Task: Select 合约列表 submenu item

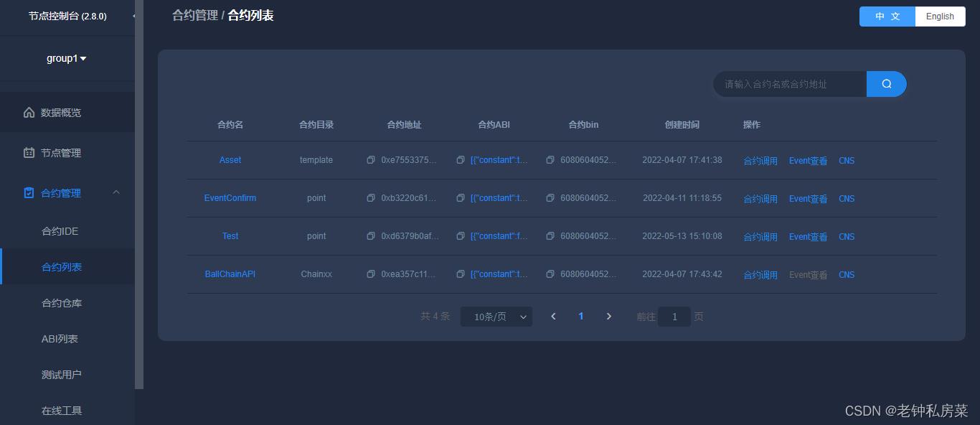Action: (x=67, y=267)
